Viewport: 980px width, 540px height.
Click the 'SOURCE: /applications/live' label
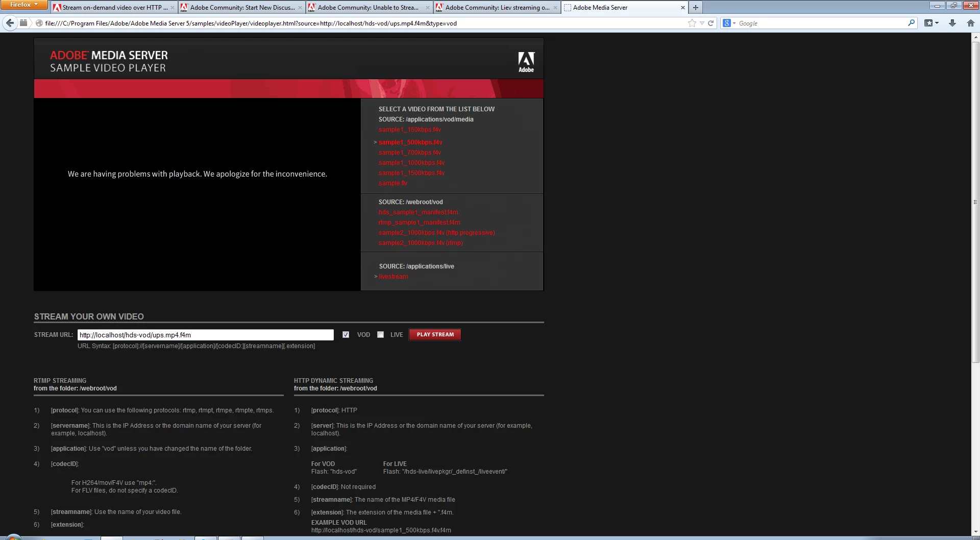click(416, 266)
